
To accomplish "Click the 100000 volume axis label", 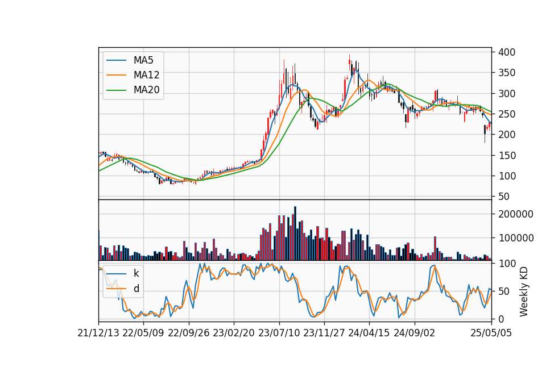I will point(516,238).
